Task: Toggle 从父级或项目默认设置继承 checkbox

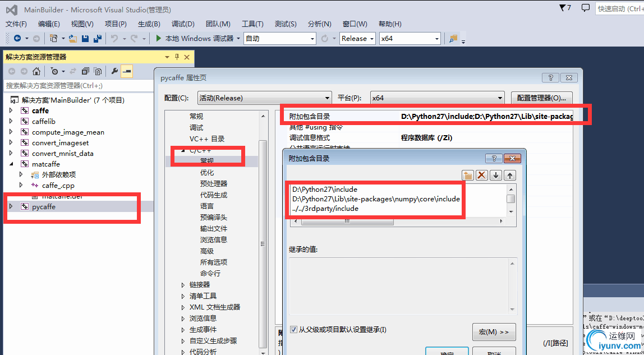Action: tap(293, 329)
